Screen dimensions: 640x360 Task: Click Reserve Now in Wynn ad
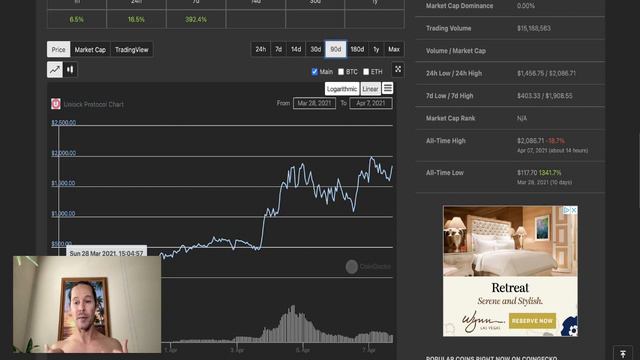(532, 321)
